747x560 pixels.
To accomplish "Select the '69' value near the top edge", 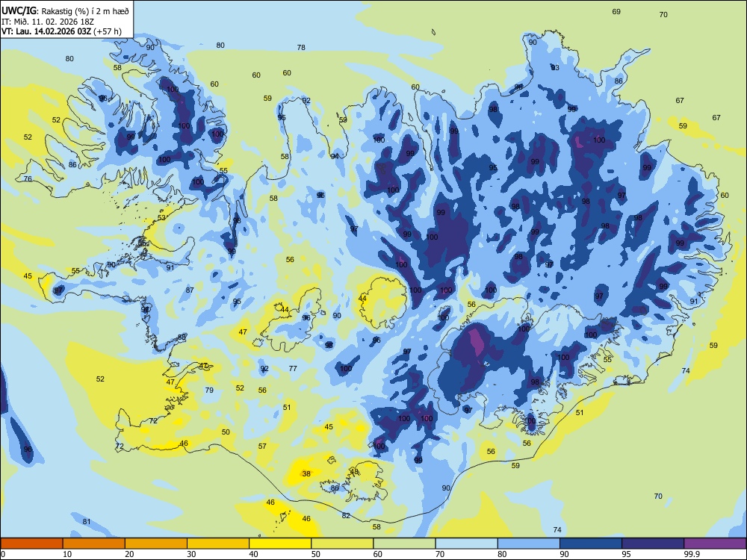I will click(x=616, y=11).
